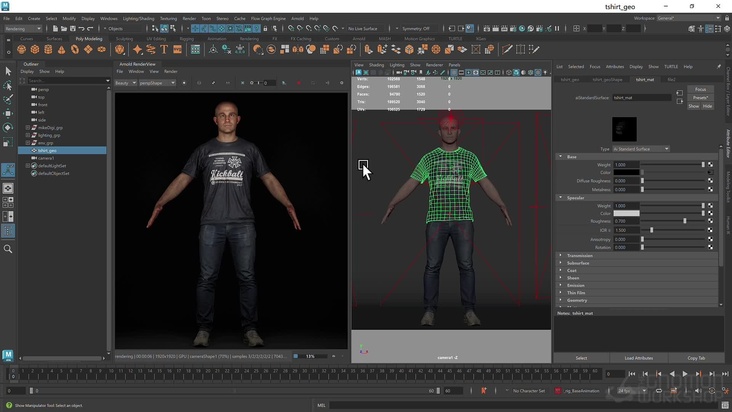Open the Arnold menu in menu bar

click(297, 19)
